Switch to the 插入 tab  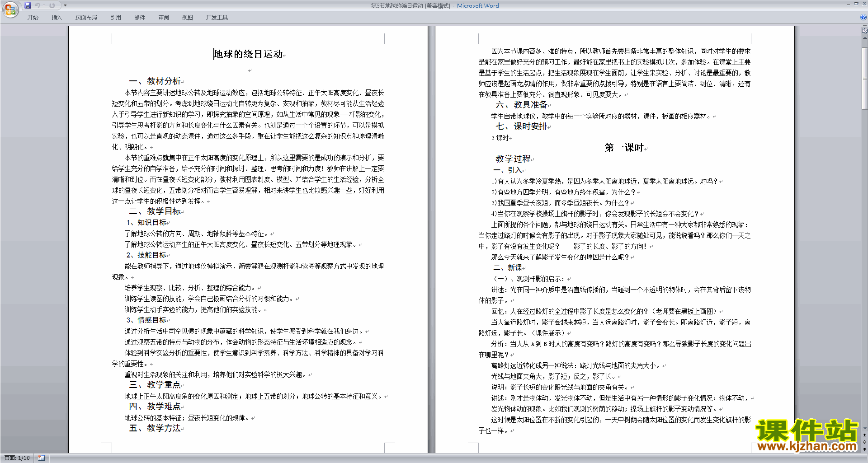point(57,18)
